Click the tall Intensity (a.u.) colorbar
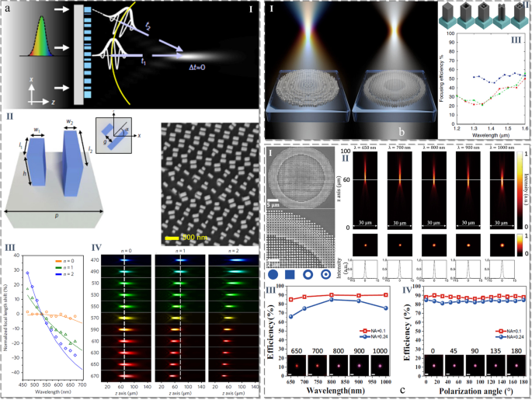Screen dimensions: 532x400 [520, 190]
